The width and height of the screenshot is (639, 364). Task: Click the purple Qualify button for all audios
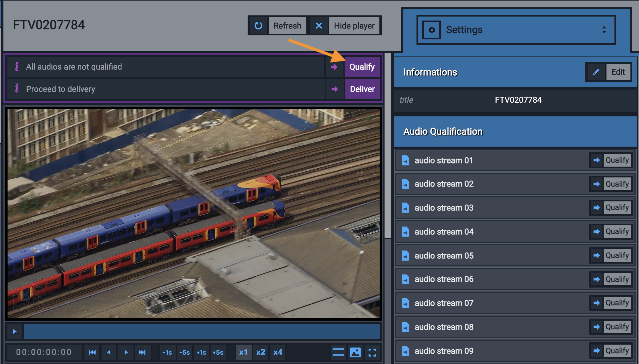362,67
